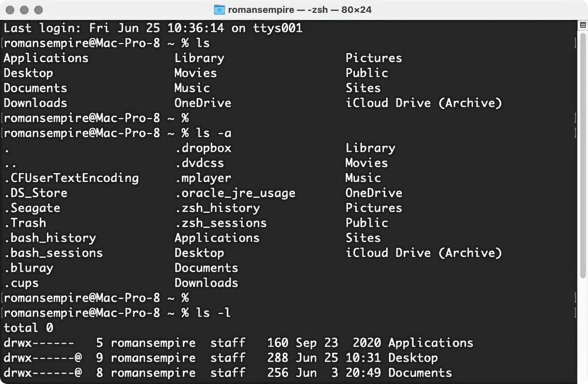
Task: Select the word Applications in the ls output
Action: (45, 58)
